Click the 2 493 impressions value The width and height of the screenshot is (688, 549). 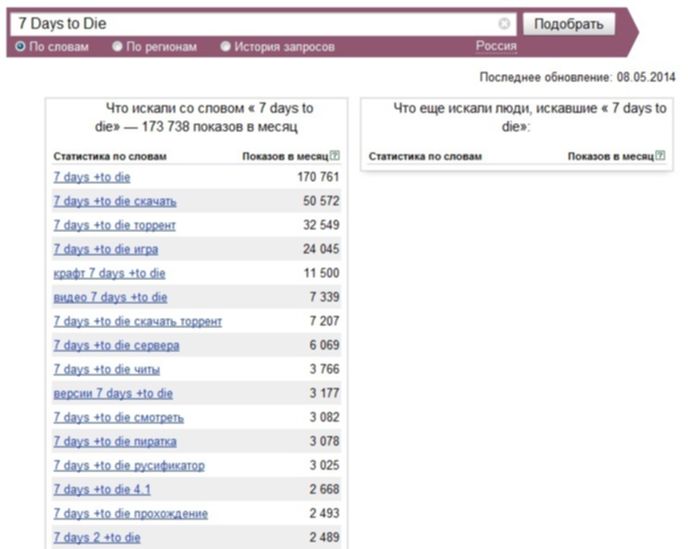pos(324,513)
